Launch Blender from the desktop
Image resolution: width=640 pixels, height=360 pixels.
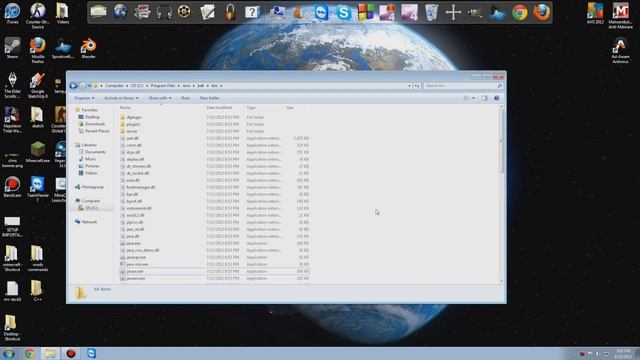(x=88, y=48)
